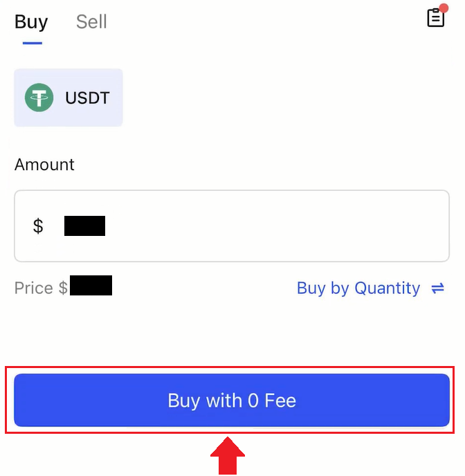465x476 pixels.
Task: Click the Amount heading label
Action: click(44, 165)
